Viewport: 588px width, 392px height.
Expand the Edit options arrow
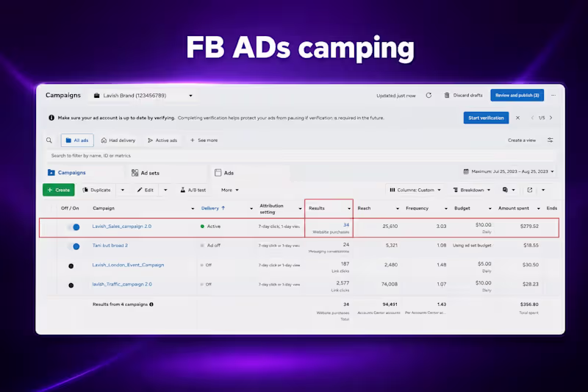(165, 190)
